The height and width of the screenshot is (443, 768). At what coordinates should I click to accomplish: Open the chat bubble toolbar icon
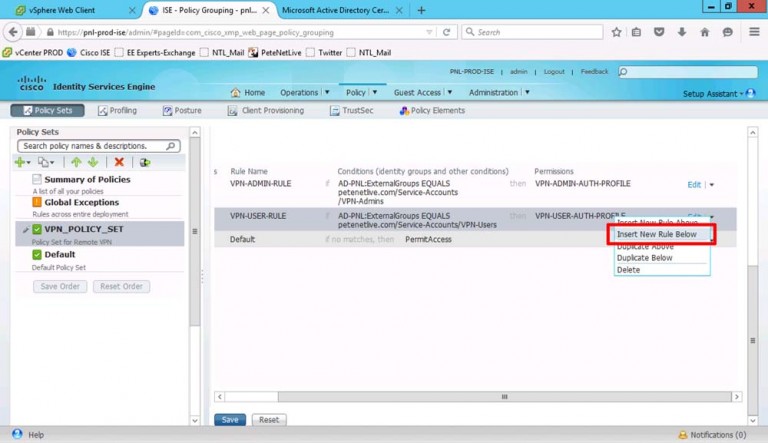click(x=727, y=32)
